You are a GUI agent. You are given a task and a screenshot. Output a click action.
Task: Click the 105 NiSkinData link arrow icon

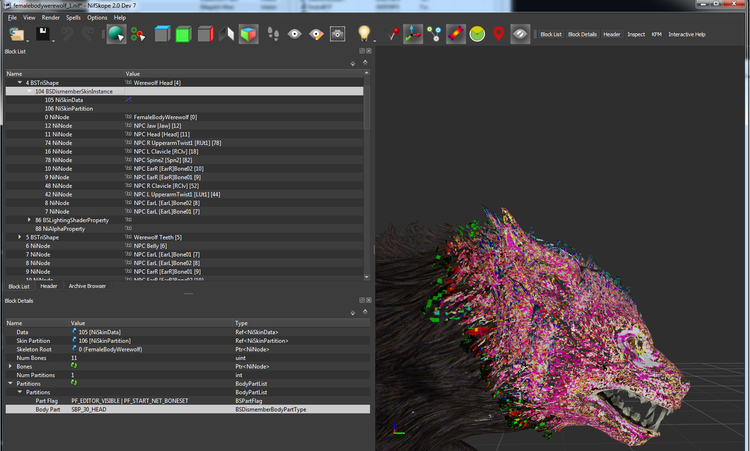[74, 331]
